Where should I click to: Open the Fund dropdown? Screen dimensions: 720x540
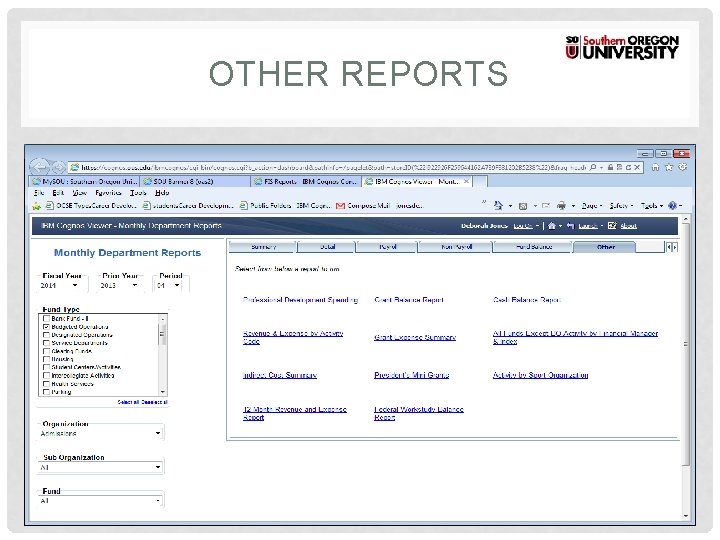101,501
